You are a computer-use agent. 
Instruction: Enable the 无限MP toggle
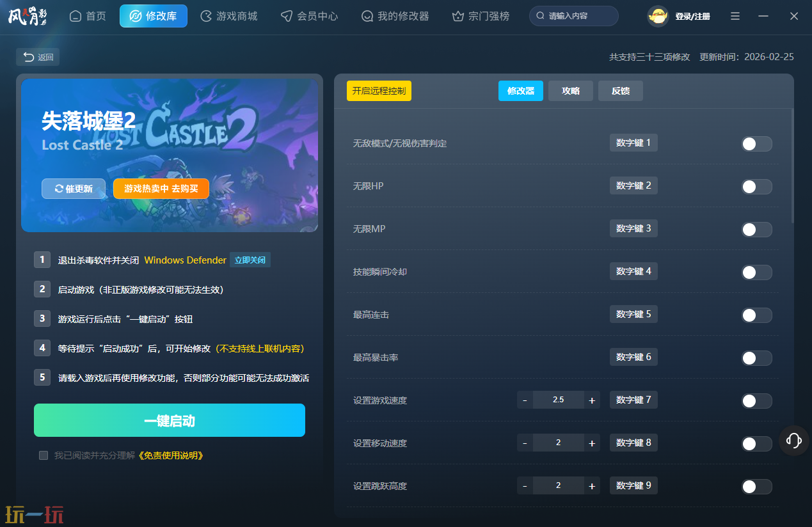coord(756,230)
